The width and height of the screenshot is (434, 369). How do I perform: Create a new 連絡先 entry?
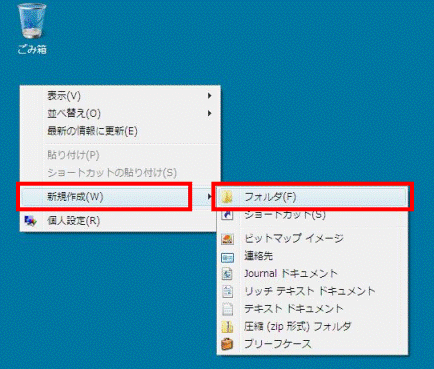tap(312, 256)
